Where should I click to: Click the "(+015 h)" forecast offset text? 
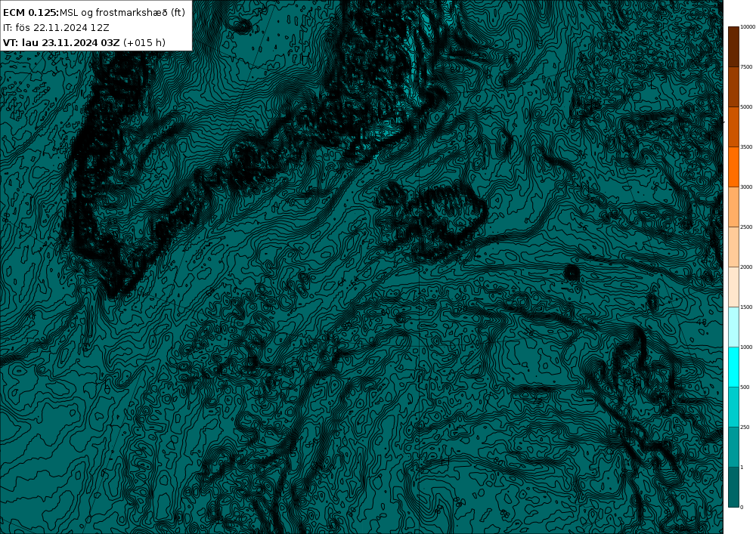pyautogui.click(x=144, y=43)
